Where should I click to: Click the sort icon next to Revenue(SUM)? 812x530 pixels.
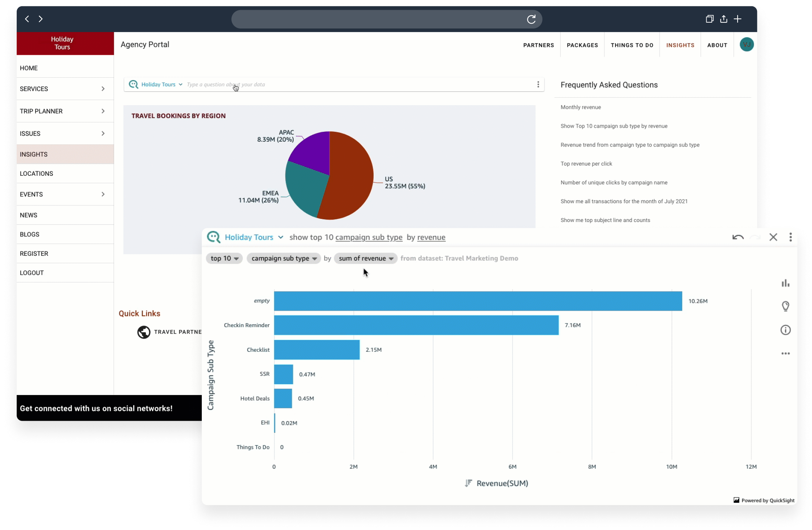pyautogui.click(x=469, y=483)
